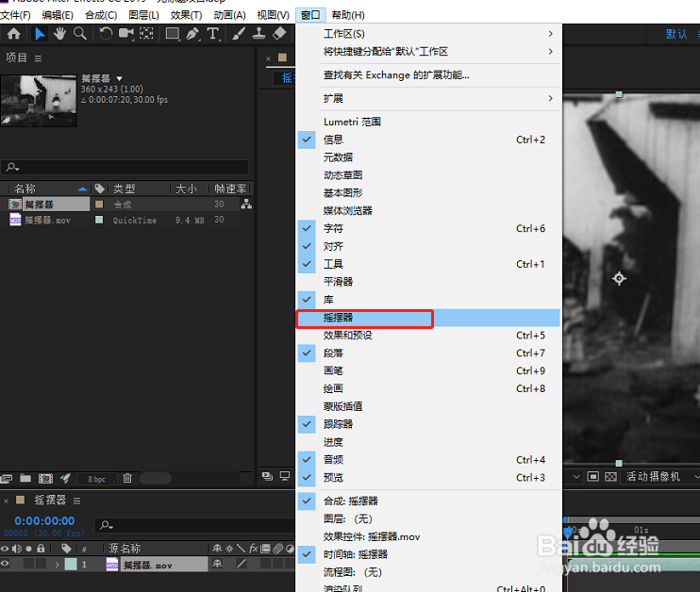Select the Unified Camera tool
Screen dimensions: 700x592
pos(125,33)
